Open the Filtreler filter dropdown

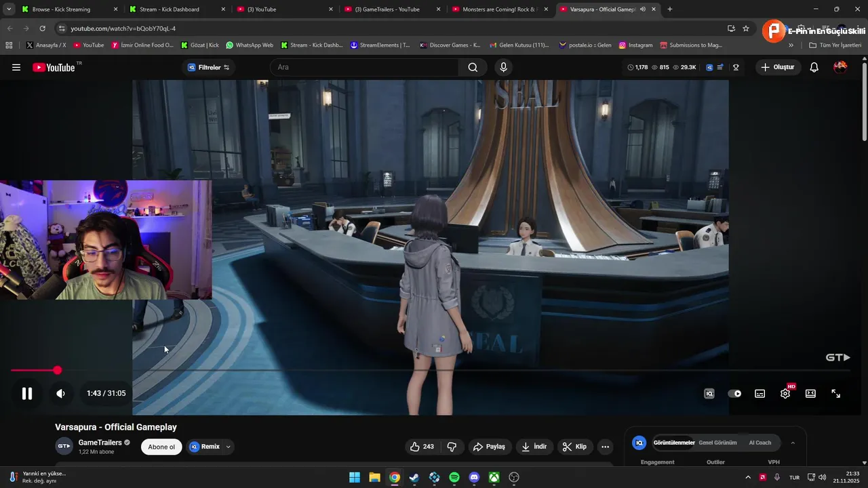[x=208, y=67]
